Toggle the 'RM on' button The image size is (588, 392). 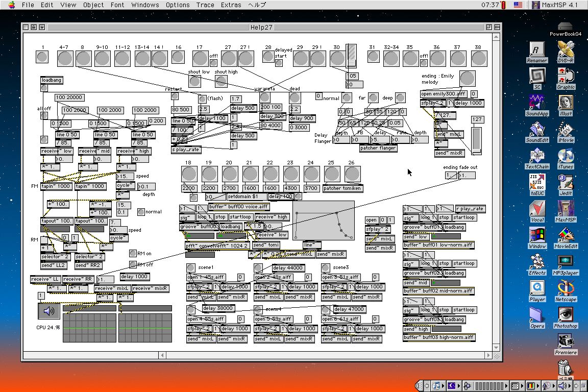133,253
